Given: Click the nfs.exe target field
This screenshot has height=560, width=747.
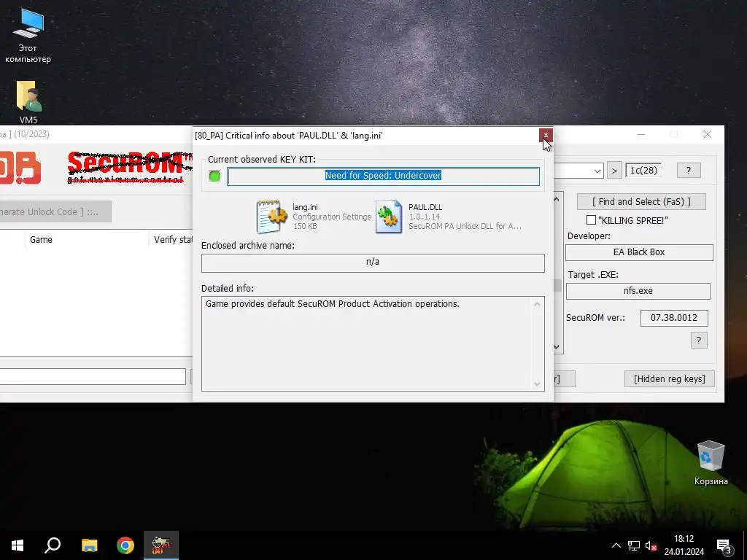Looking at the screenshot, I should pyautogui.click(x=638, y=291).
